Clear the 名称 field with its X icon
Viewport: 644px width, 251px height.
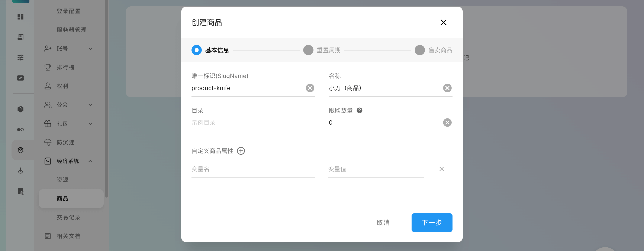click(447, 88)
